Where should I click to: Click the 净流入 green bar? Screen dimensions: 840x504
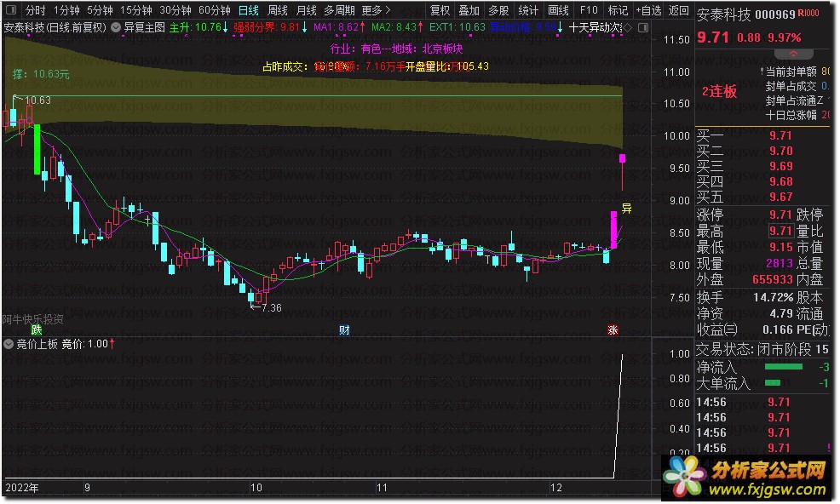[x=783, y=367]
